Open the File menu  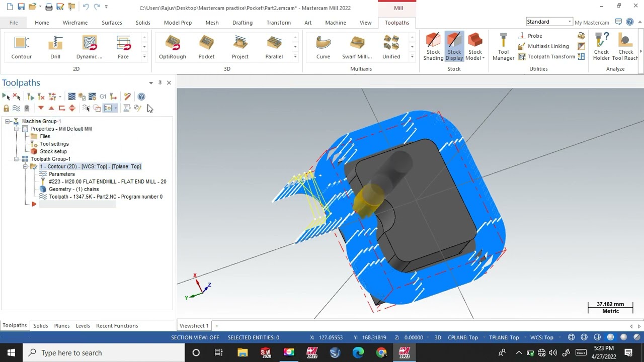coord(14,23)
